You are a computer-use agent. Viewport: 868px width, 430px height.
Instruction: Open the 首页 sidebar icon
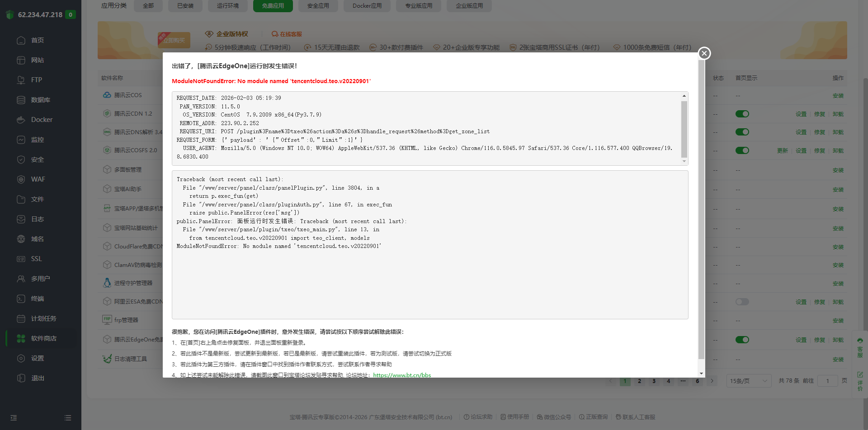point(21,40)
